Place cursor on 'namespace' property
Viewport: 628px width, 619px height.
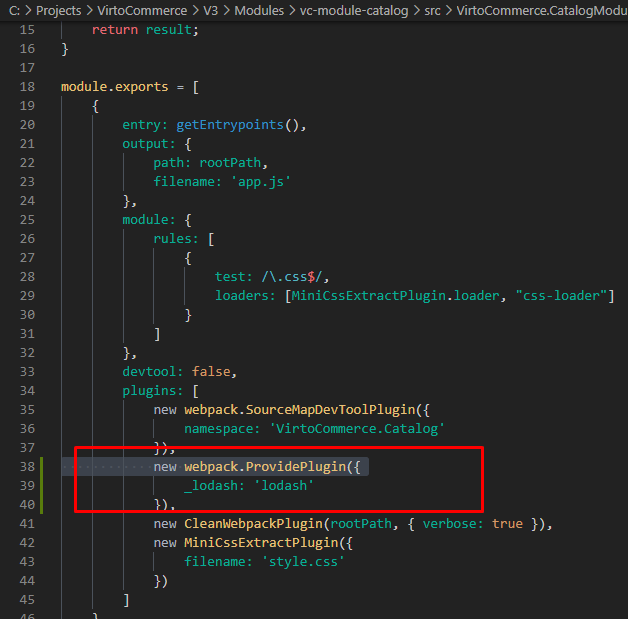click(218, 429)
